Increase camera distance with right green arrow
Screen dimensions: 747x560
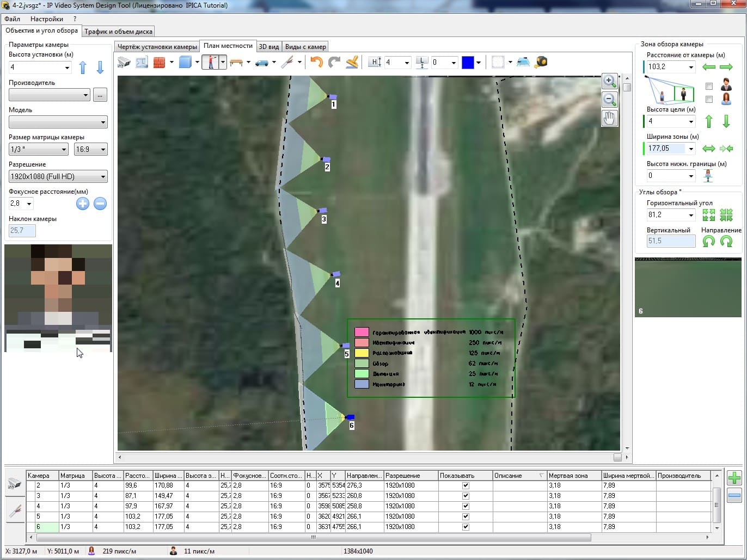[726, 67]
